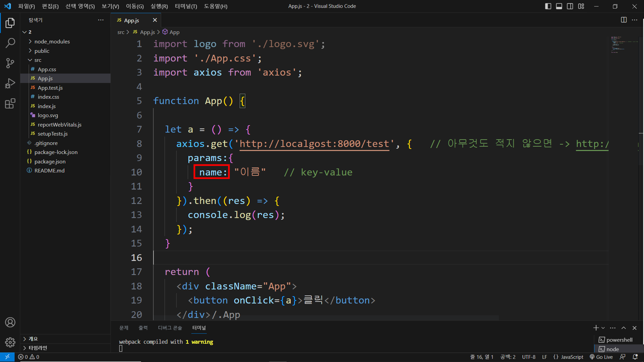Open the Extensions view
This screenshot has height=362, width=644.
tap(10, 104)
